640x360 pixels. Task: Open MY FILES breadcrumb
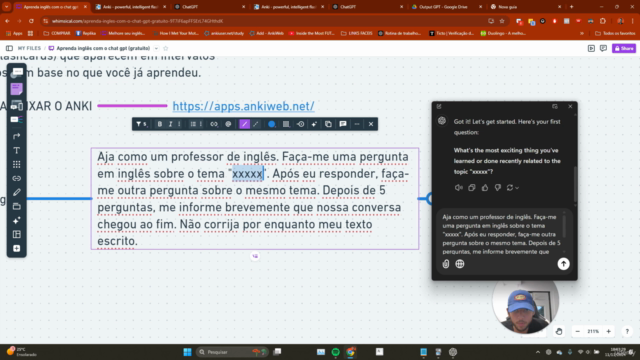point(29,48)
